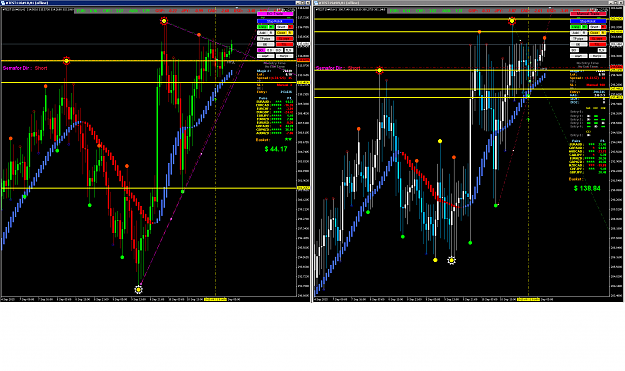Click the yellow Close button in left chart panel
The height and width of the screenshot is (371, 625).
point(285,33)
